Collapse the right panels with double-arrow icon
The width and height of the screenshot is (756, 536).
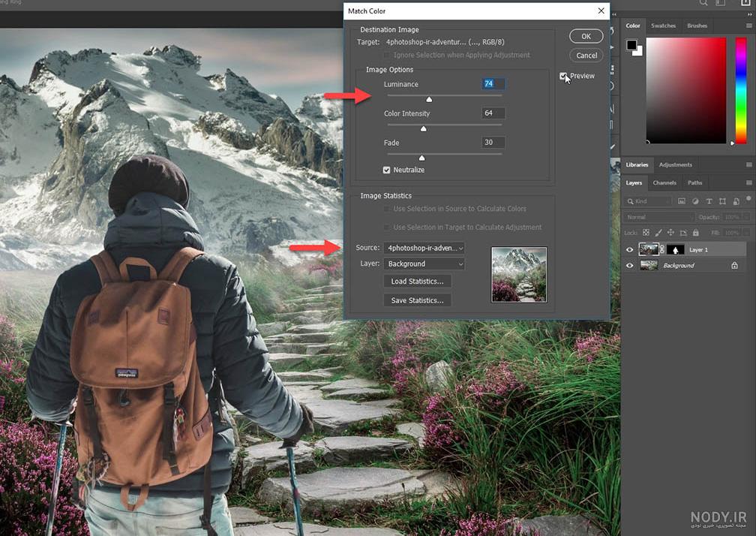coord(749,14)
